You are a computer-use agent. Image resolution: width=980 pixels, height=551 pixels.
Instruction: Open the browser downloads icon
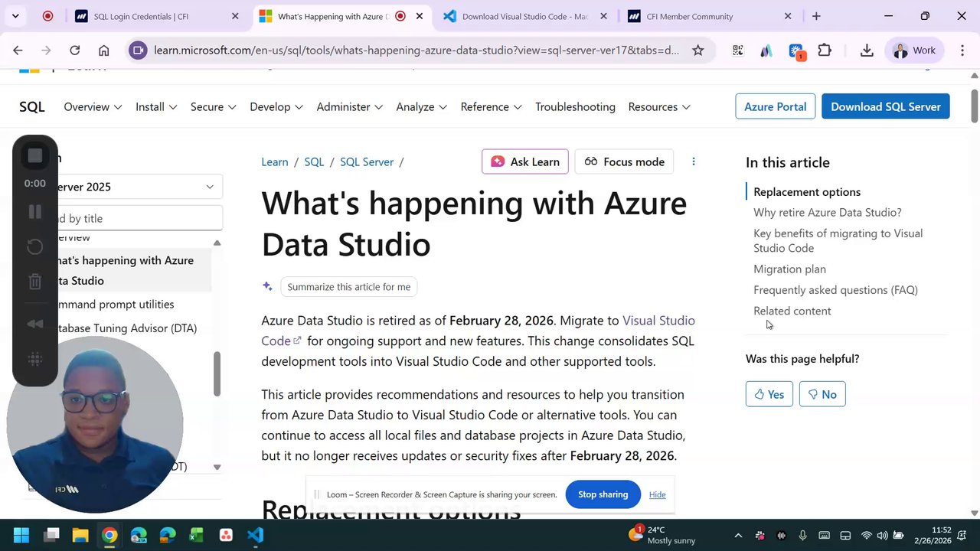(x=867, y=51)
